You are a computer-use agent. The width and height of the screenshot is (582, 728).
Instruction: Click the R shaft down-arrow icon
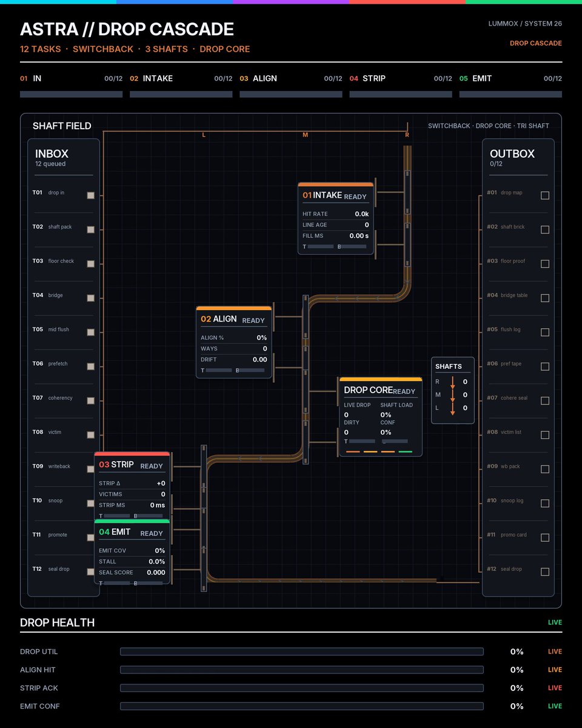pyautogui.click(x=452, y=382)
